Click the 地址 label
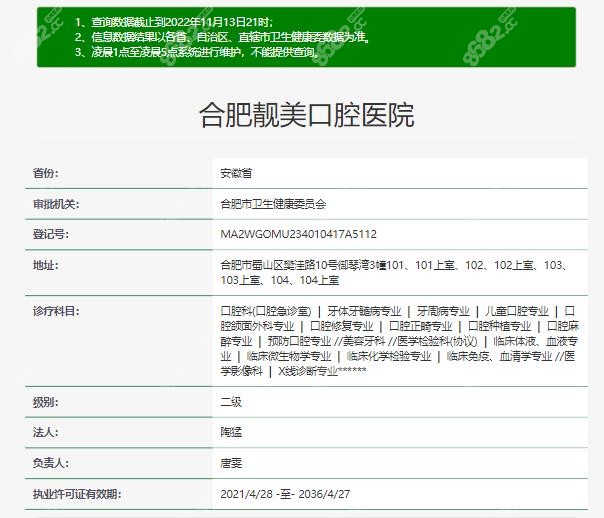 45,265
